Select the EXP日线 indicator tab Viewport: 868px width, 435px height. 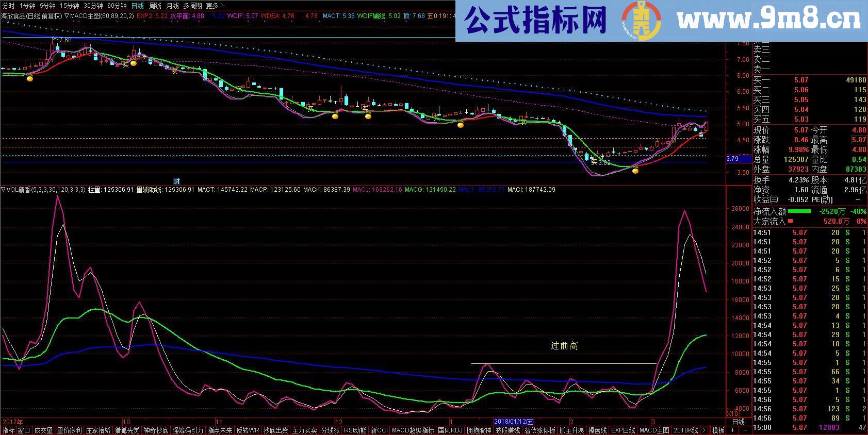click(623, 430)
